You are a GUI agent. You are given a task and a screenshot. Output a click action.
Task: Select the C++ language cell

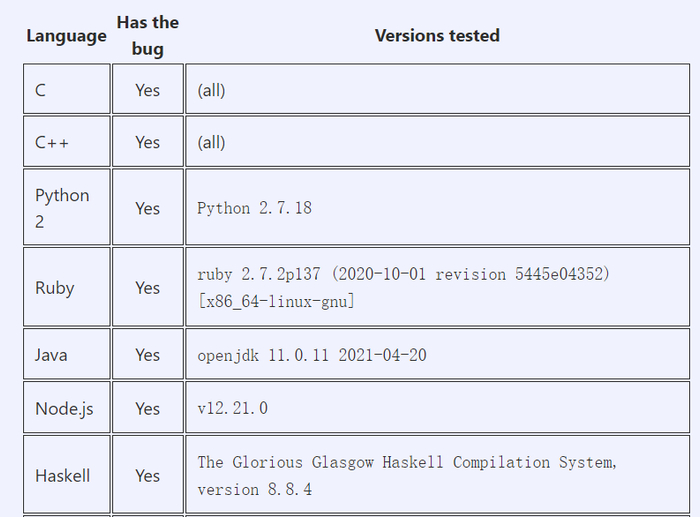pyautogui.click(x=66, y=142)
